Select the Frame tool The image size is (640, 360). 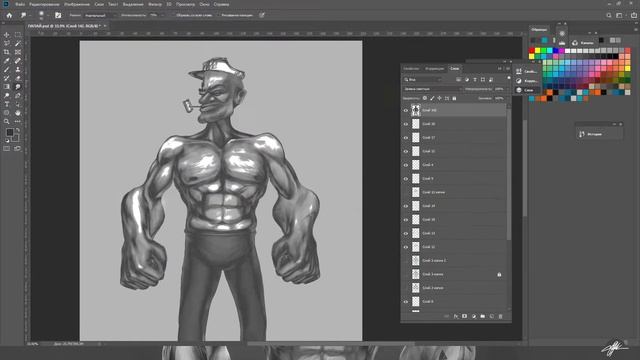click(18, 52)
